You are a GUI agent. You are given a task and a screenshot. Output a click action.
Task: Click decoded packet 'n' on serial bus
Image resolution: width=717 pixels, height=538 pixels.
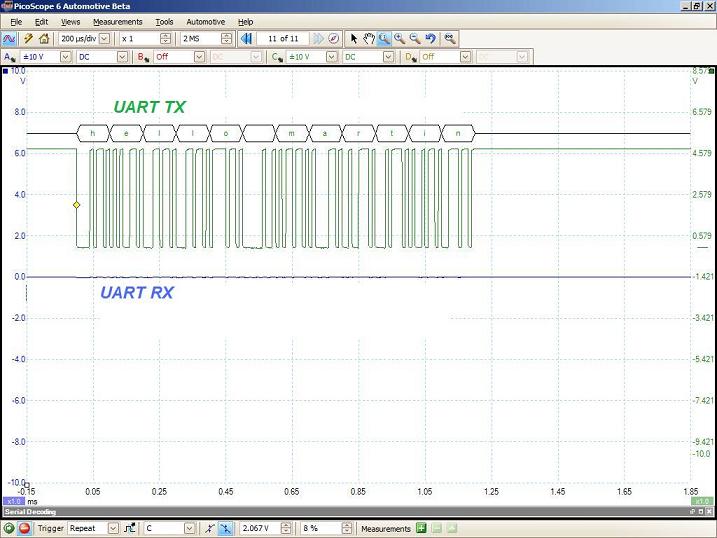click(458, 133)
